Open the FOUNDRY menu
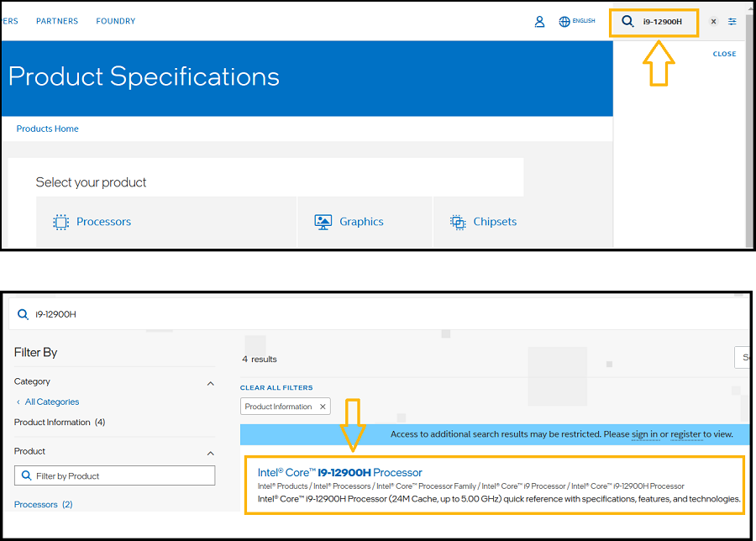The image size is (756, 541). 116,21
